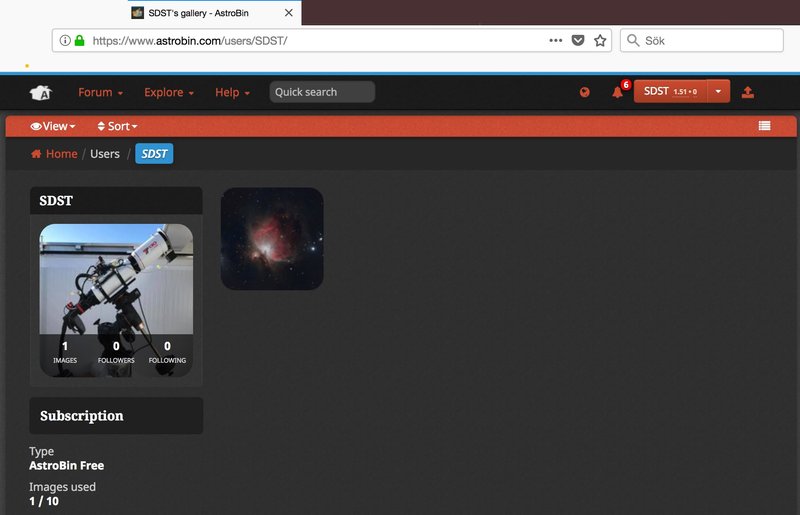Click the Pocket save icon
The height and width of the screenshot is (515, 800).
pyautogui.click(x=578, y=41)
